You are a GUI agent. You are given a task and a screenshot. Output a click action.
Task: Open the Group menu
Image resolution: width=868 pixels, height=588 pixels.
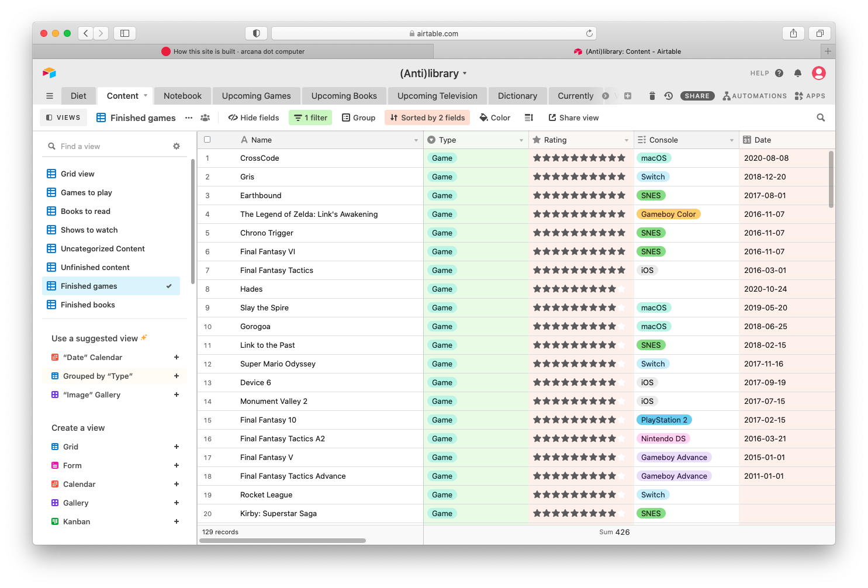[359, 117]
